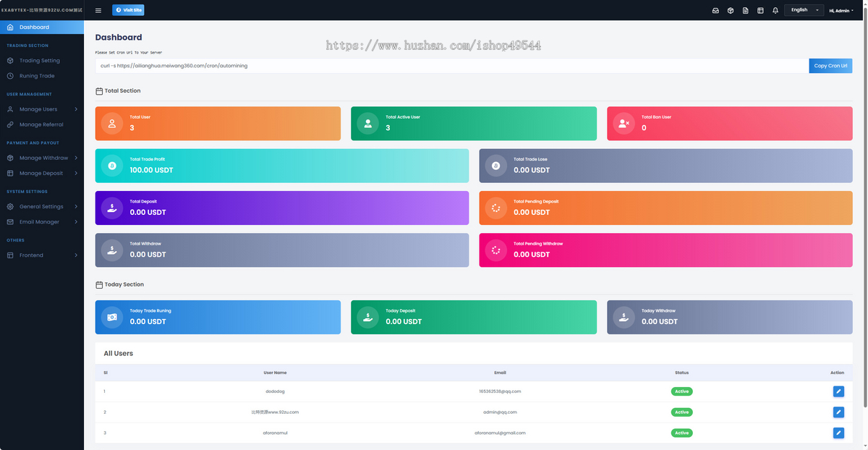Click the 100.00 USDT trade profit value
Image resolution: width=868 pixels, height=450 pixels.
pyautogui.click(x=151, y=170)
